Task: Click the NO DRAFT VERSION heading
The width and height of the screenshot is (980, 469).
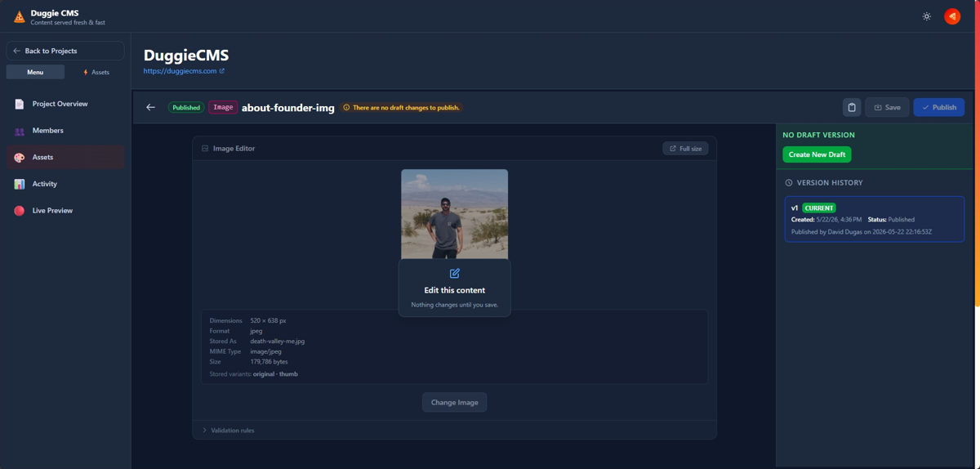Action: (819, 135)
